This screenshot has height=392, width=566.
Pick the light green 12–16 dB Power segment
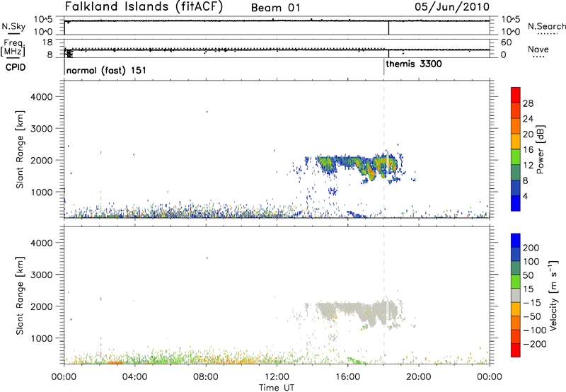click(x=516, y=157)
